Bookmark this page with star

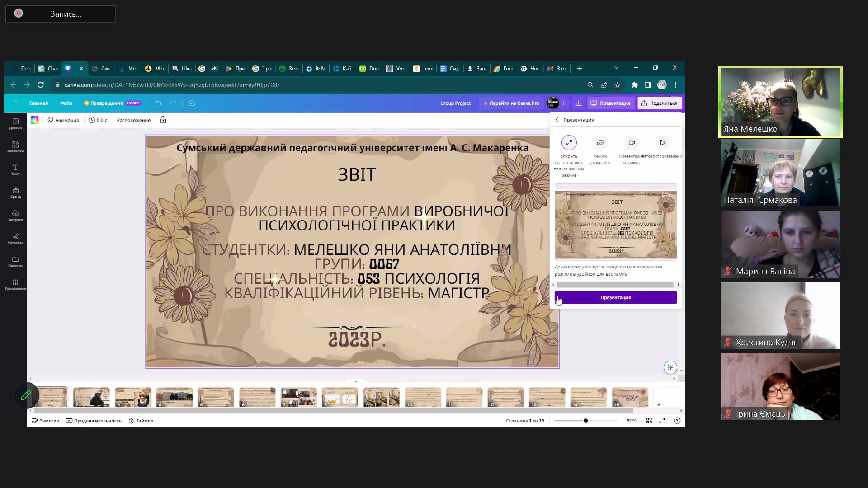tap(618, 84)
